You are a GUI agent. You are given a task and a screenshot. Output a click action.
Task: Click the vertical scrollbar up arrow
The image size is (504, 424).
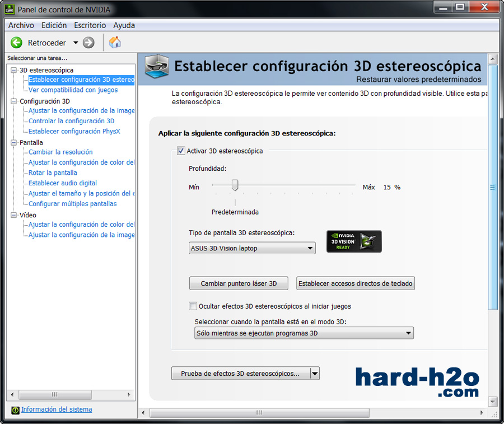(x=492, y=59)
